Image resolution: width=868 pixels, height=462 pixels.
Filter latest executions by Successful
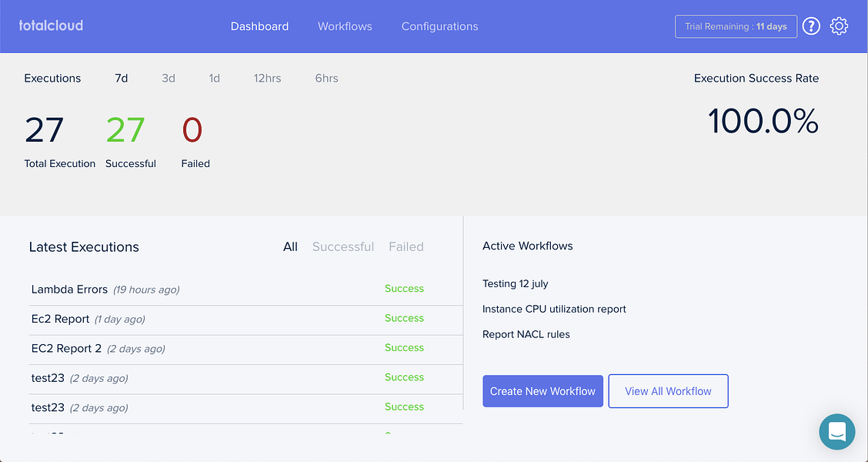coord(343,247)
